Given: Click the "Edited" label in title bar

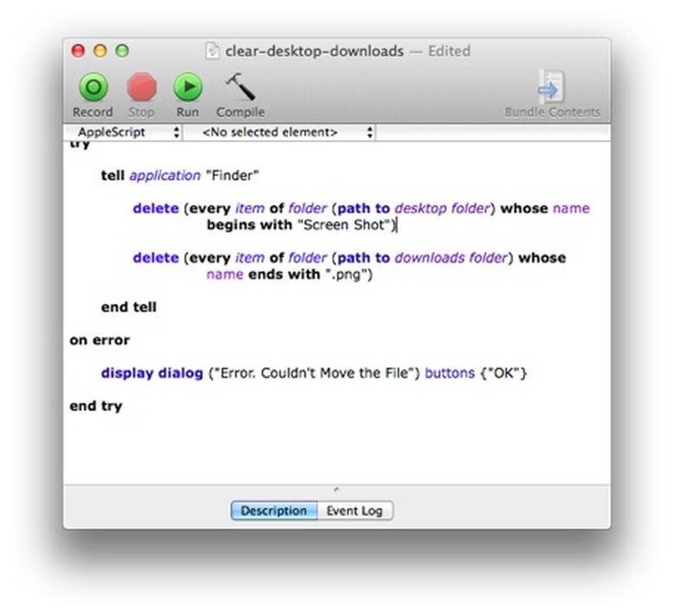Looking at the screenshot, I should (x=445, y=51).
